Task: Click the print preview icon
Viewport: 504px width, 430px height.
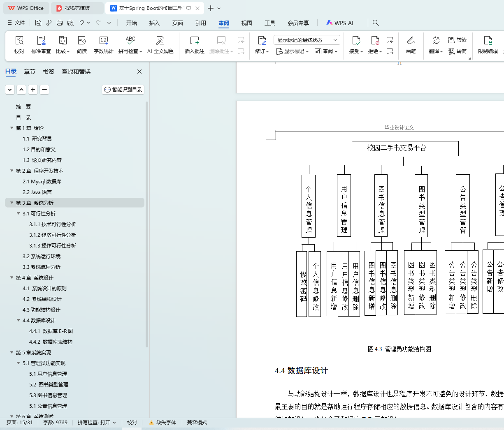Action: point(70,23)
